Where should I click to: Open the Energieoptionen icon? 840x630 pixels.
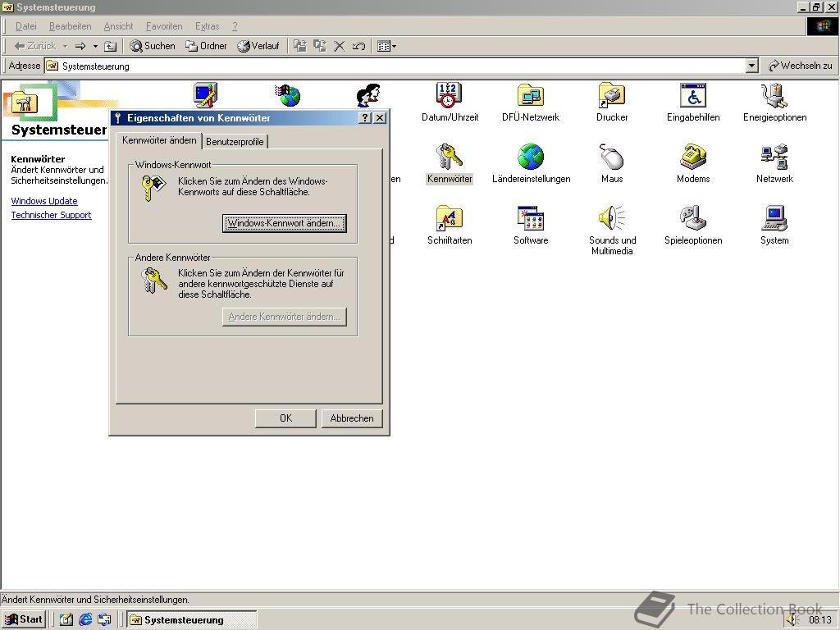click(774, 96)
